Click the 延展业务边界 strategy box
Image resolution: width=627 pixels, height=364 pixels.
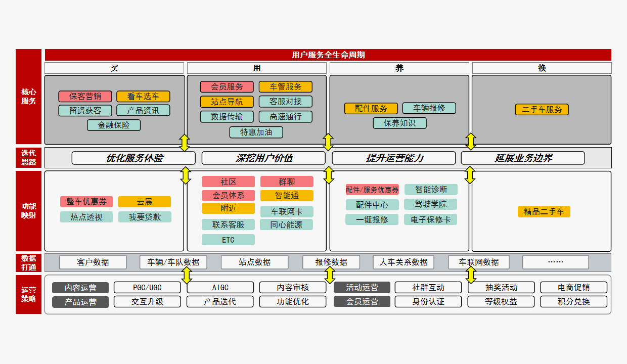click(522, 158)
